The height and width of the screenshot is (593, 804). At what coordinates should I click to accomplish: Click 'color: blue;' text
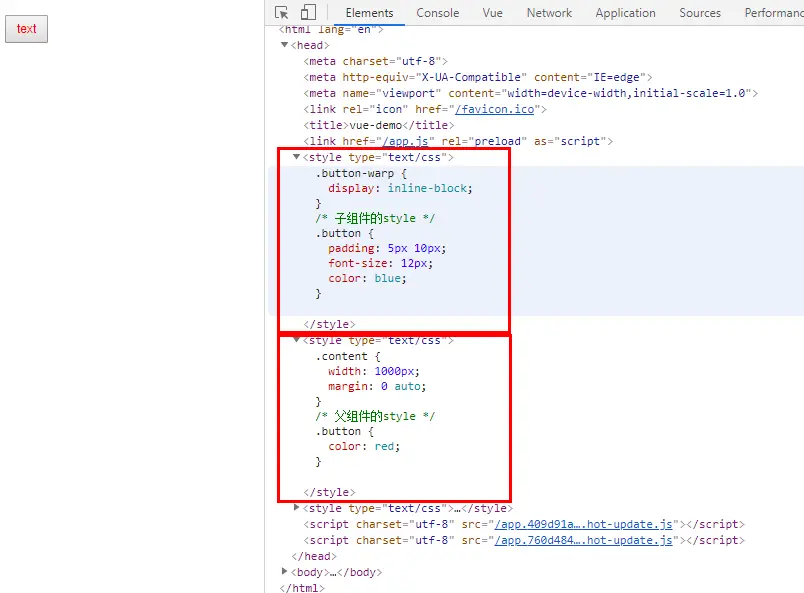point(367,278)
